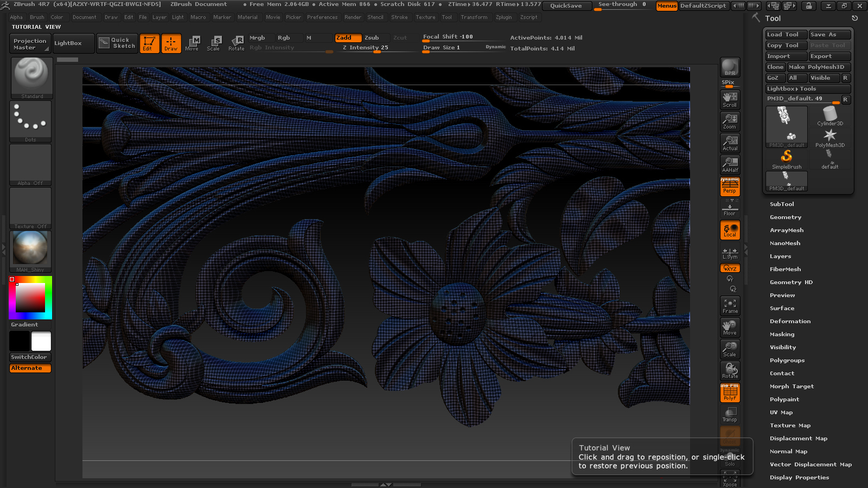Click the BPR render icon

point(730,67)
